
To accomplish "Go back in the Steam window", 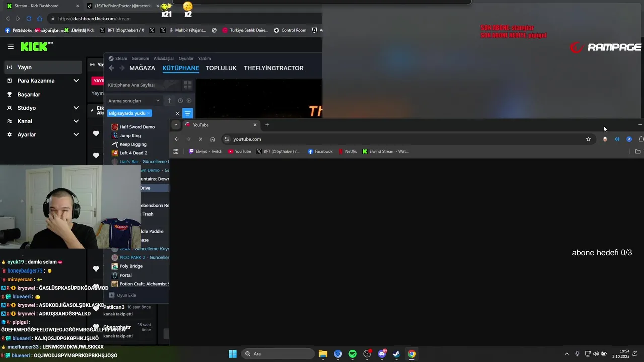I will pyautogui.click(x=112, y=68).
